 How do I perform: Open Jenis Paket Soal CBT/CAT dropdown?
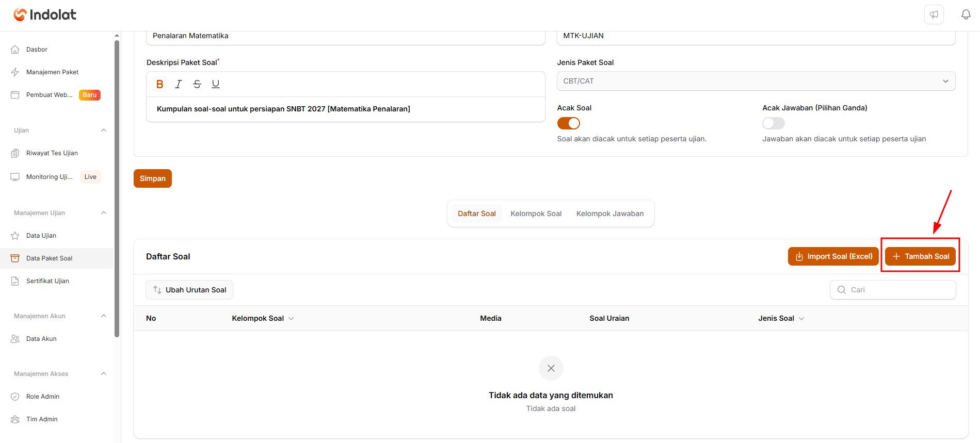(x=756, y=81)
